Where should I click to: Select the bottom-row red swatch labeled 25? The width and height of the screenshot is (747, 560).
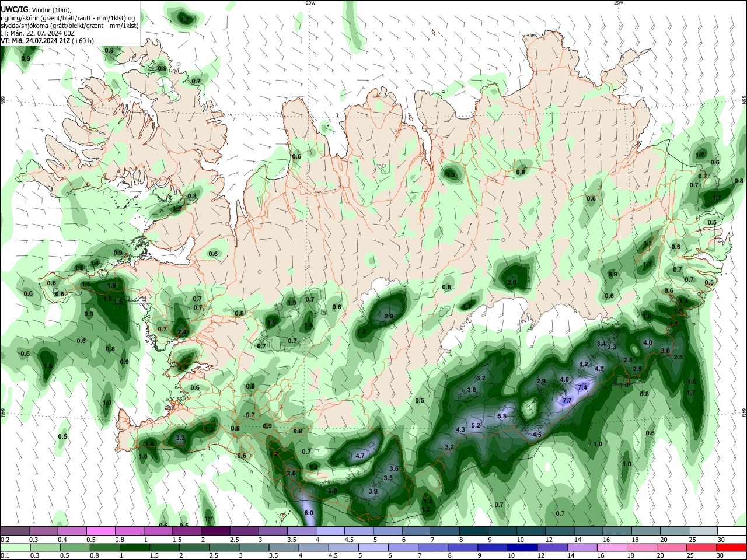coord(701,547)
